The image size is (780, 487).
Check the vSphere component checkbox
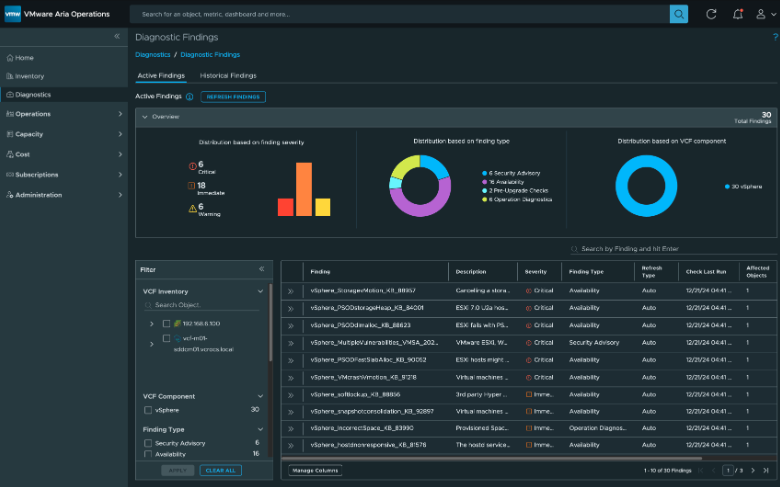point(148,410)
